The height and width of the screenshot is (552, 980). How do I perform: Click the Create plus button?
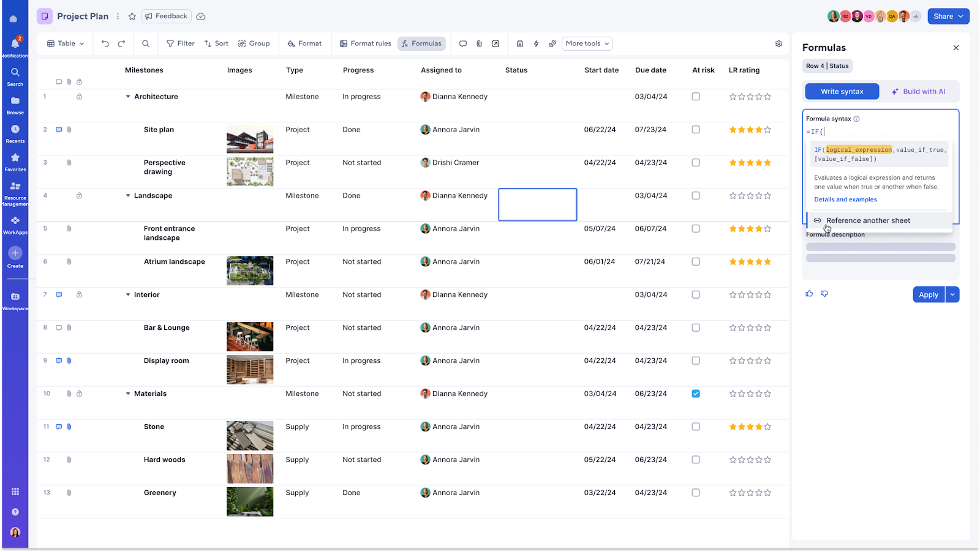(x=15, y=253)
